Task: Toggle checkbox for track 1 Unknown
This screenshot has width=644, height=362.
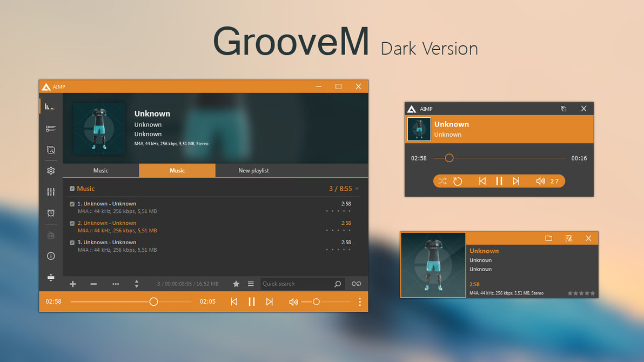Action: coord(72,204)
